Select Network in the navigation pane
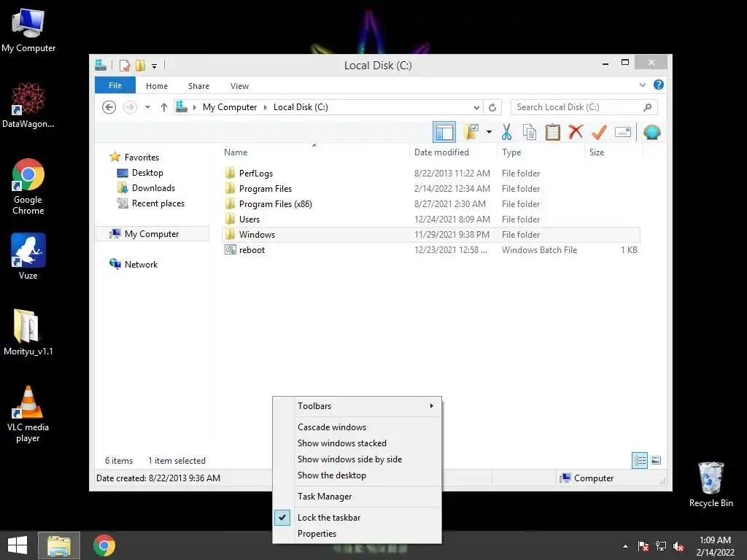This screenshot has height=560, width=747. pos(141,264)
